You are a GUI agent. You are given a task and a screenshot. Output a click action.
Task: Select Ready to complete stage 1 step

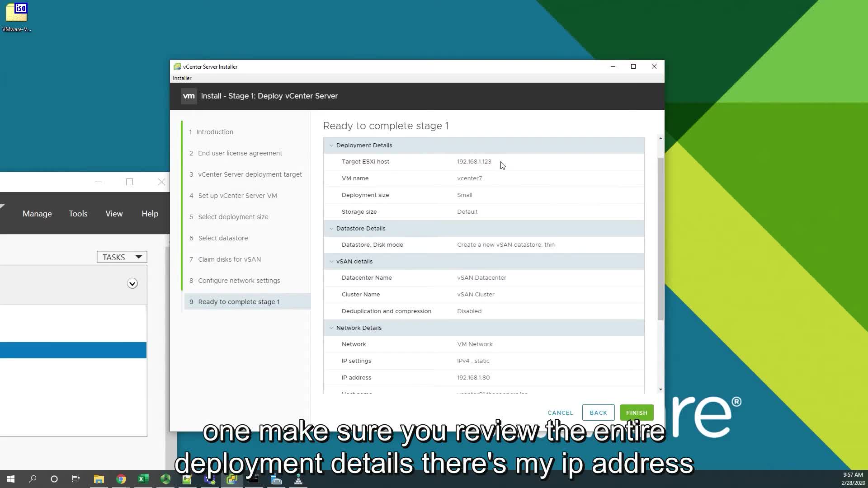[247, 302]
